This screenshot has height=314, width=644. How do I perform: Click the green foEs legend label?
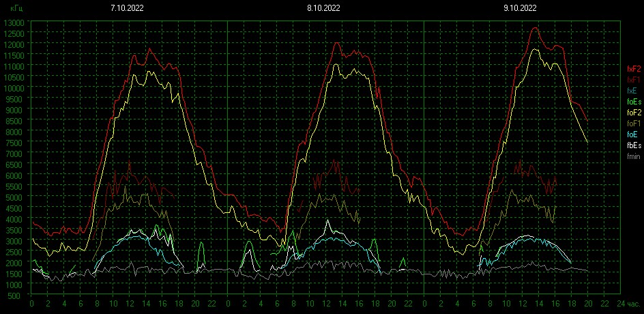point(634,101)
